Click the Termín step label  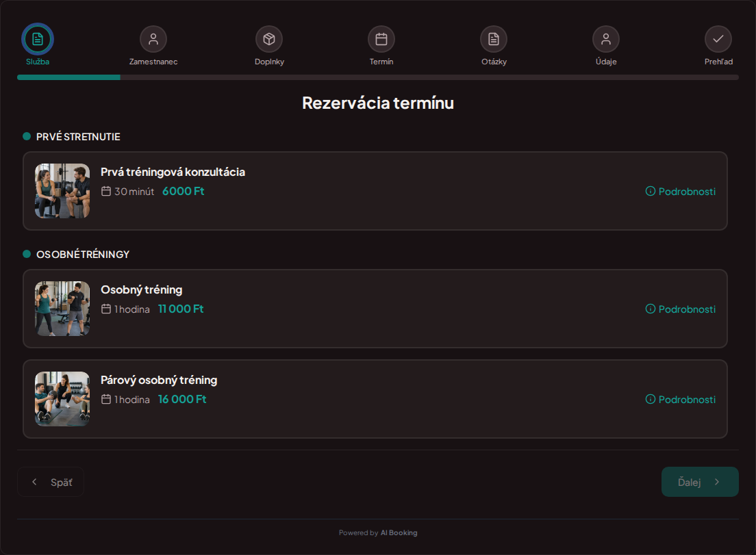[381, 62]
